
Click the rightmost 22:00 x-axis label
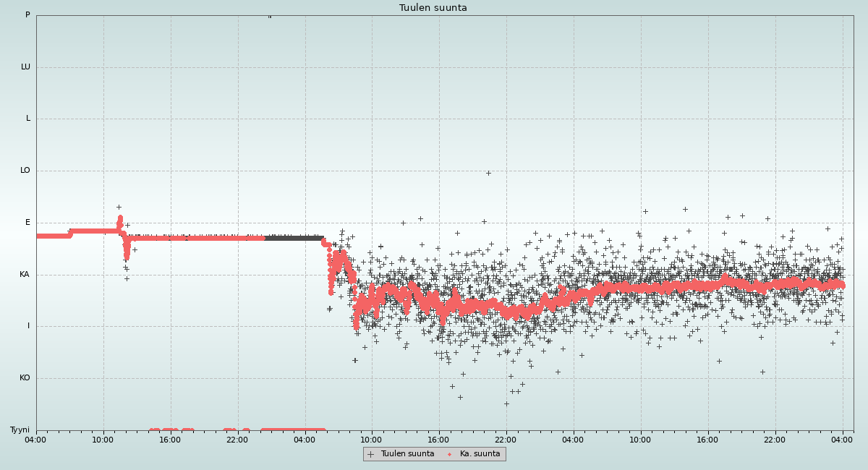coord(775,439)
